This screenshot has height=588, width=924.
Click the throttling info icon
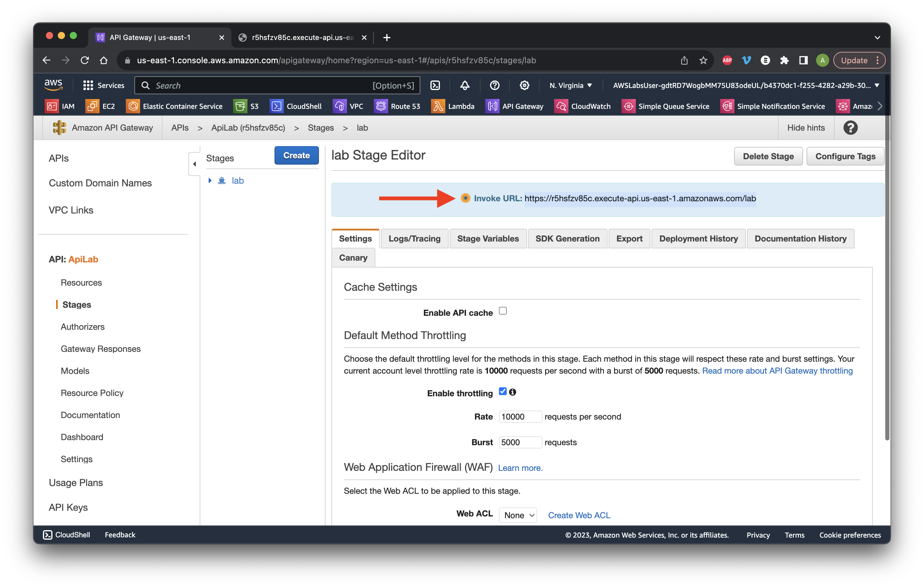[x=513, y=392]
